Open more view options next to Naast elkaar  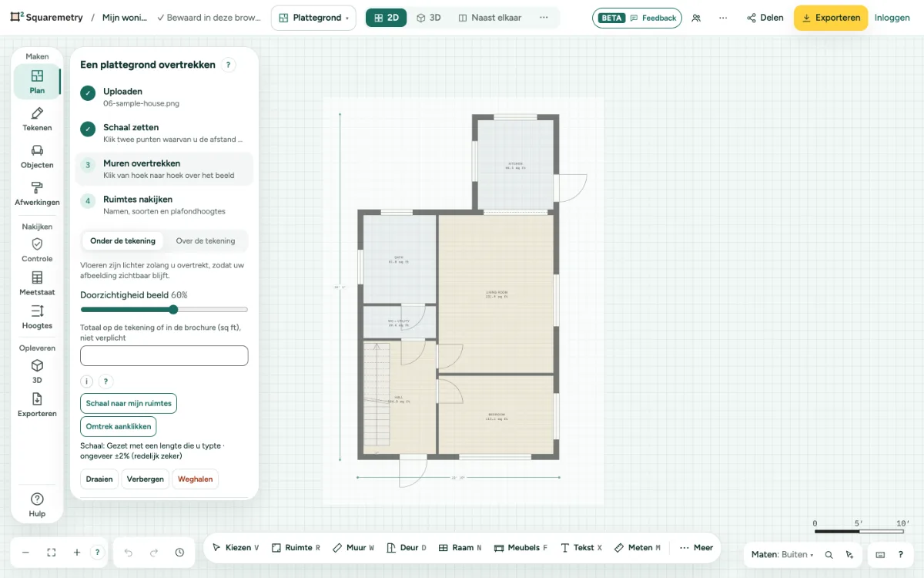[x=544, y=18]
